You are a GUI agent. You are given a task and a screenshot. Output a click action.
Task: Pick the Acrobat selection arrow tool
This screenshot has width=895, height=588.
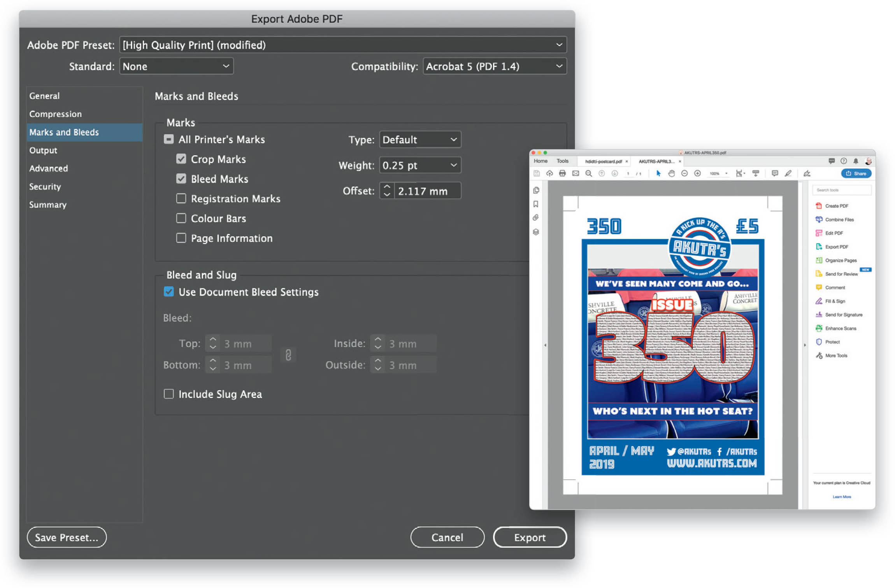click(x=658, y=173)
